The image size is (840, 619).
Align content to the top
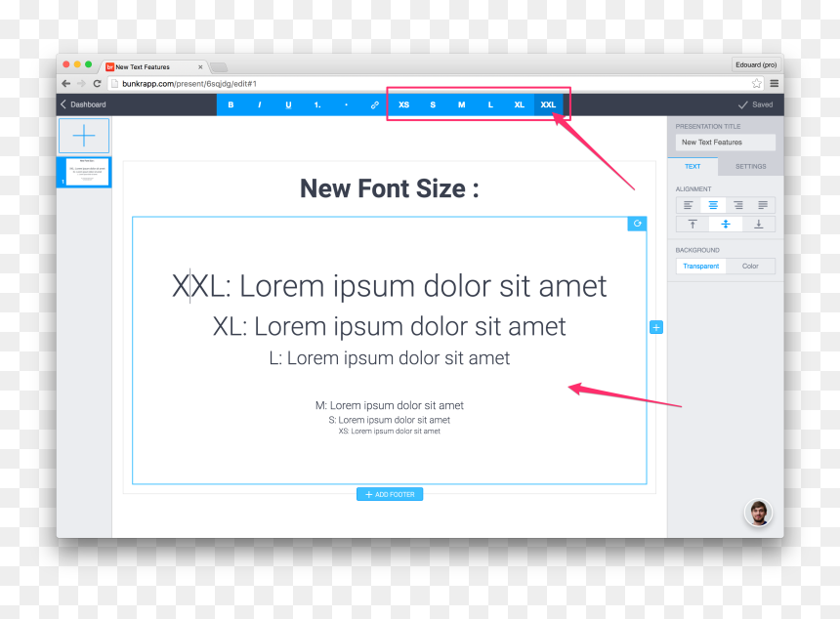click(x=693, y=225)
